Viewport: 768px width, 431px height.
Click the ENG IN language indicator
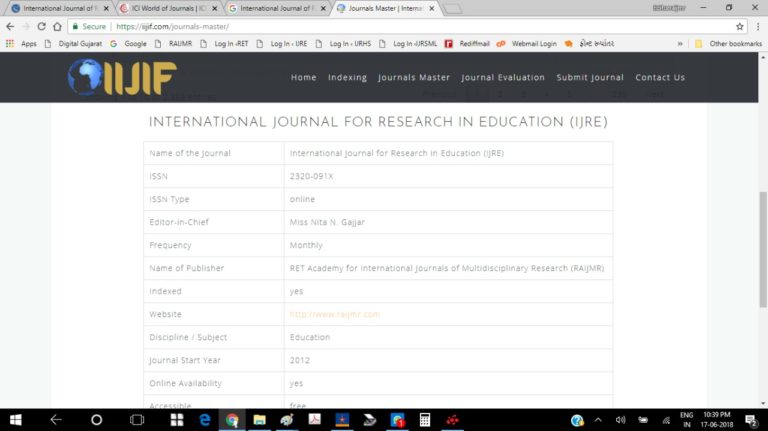point(687,420)
